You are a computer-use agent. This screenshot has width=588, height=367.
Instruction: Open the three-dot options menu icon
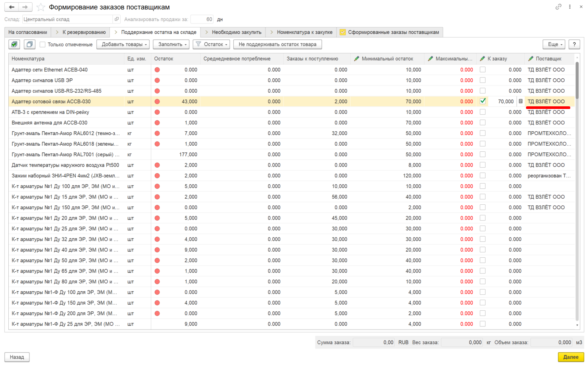point(570,7)
